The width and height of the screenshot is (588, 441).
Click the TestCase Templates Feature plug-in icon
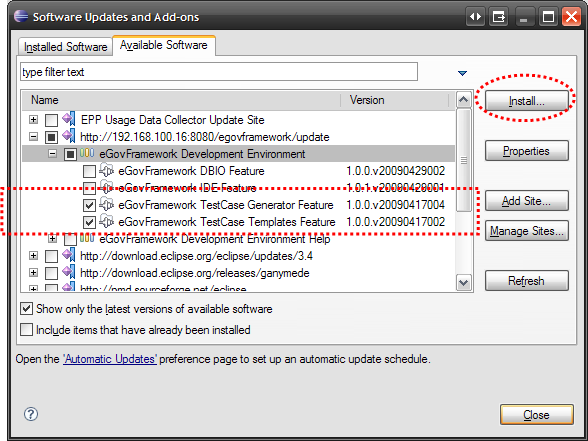(107, 222)
